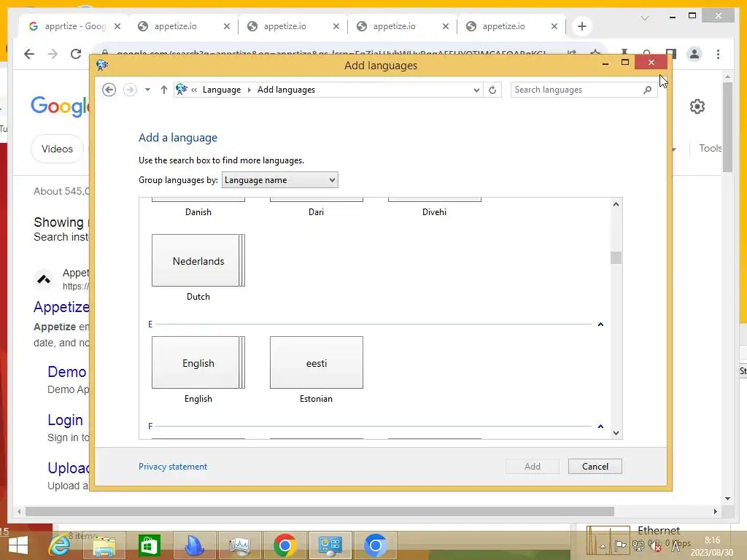Select the Videos filter on Google results

tap(57, 149)
